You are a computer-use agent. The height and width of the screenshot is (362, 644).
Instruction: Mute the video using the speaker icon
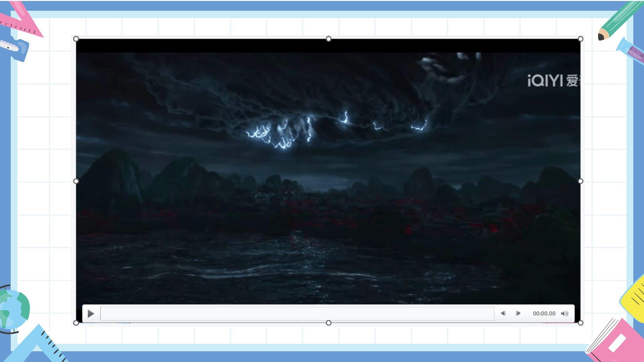(565, 313)
